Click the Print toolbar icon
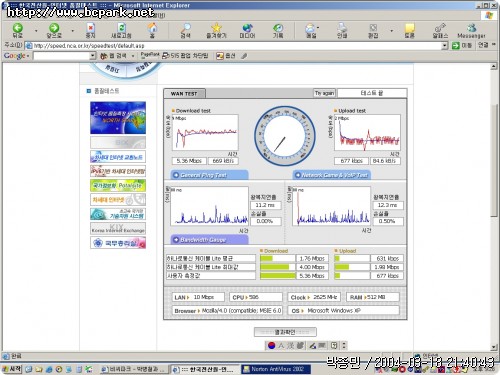 pyautogui.click(x=341, y=30)
